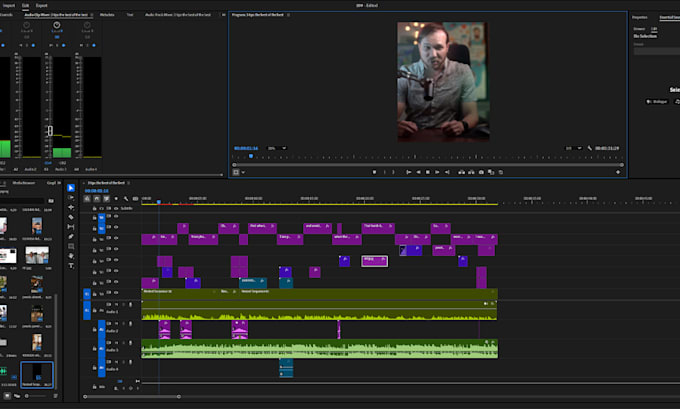680x409 pixels.
Task: Open timeline display settings wrench
Action: pyautogui.click(x=126, y=199)
